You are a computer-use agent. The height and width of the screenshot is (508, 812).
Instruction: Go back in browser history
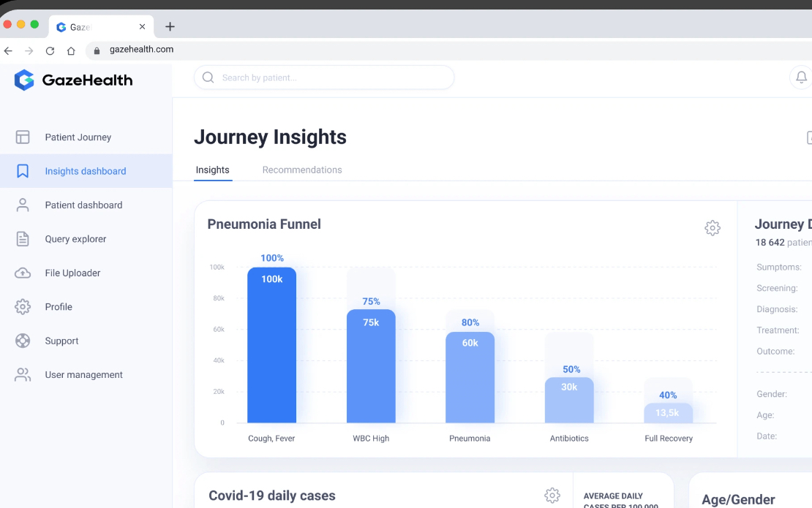(8, 50)
